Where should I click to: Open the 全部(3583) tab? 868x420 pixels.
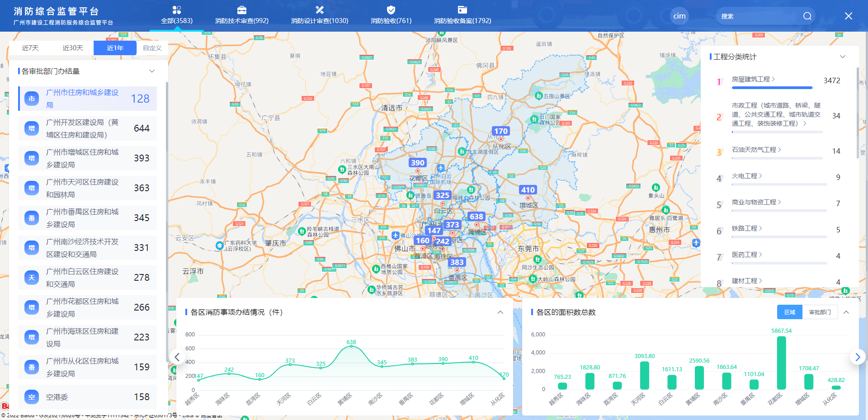[x=177, y=15]
